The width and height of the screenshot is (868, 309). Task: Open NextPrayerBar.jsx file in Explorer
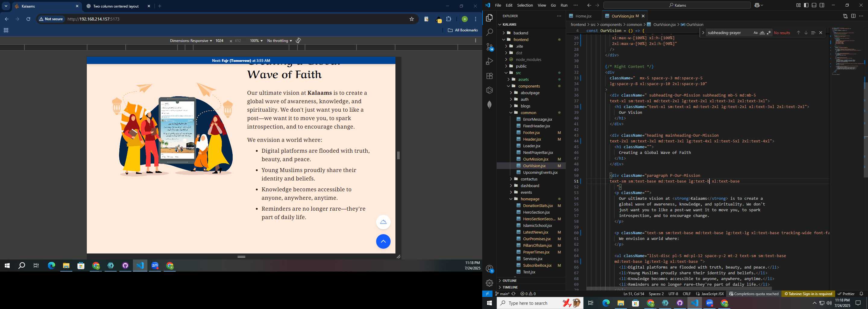538,152
